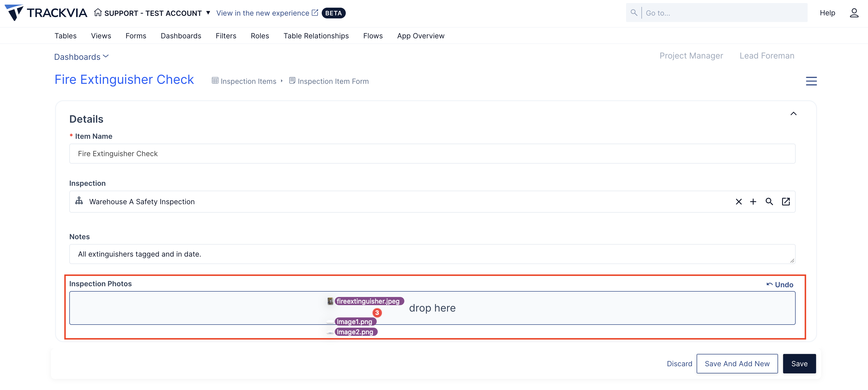Collapse the Details section
868x390 pixels.
tap(794, 113)
